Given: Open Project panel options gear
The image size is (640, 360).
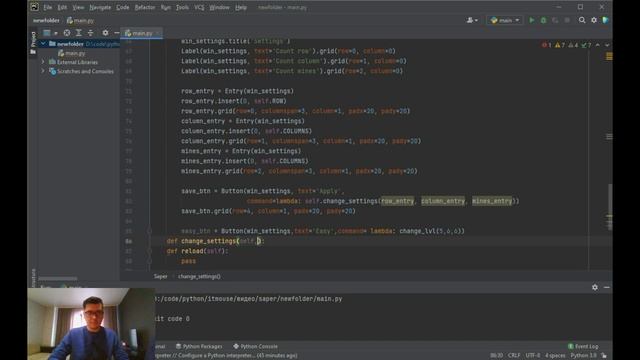Looking at the screenshot, I should 105,33.
